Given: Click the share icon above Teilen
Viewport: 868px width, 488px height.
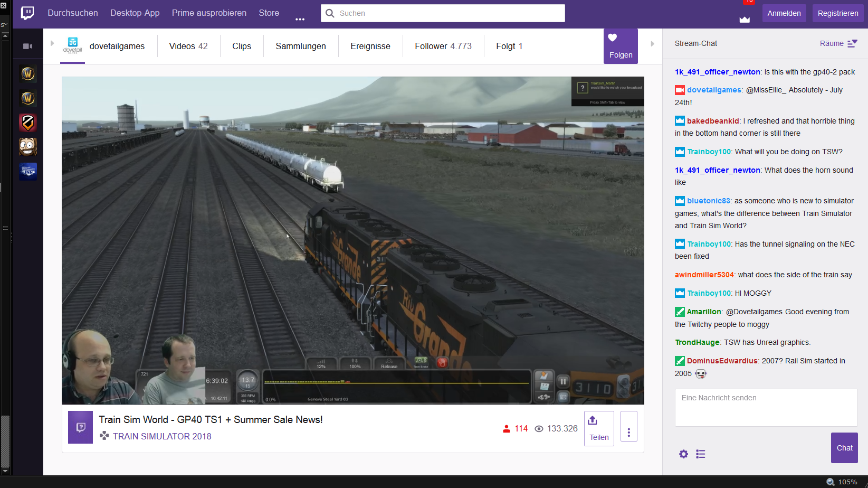Looking at the screenshot, I should [593, 420].
